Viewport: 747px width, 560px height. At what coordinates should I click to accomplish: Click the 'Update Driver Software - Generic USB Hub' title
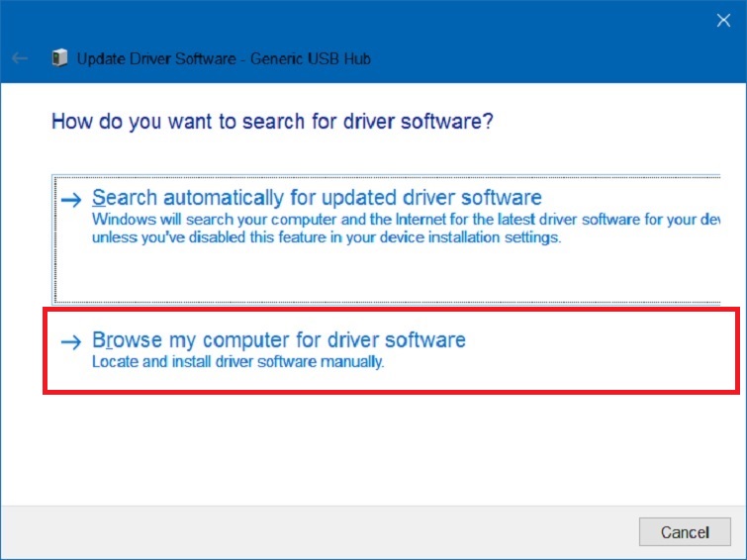[224, 58]
